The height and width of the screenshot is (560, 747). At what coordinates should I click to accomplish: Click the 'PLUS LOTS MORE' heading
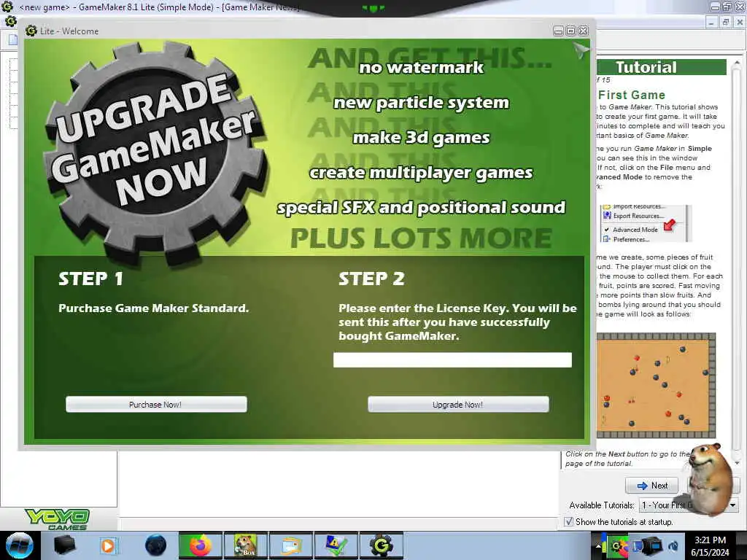(421, 238)
